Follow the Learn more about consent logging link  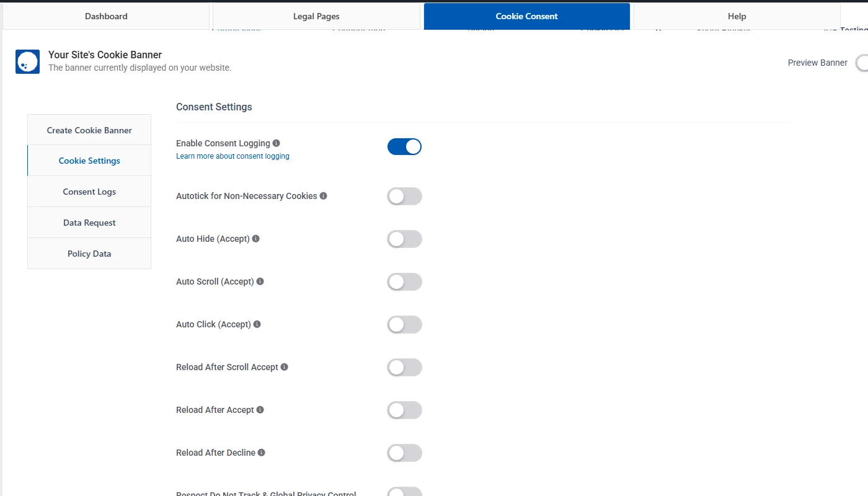pos(232,156)
